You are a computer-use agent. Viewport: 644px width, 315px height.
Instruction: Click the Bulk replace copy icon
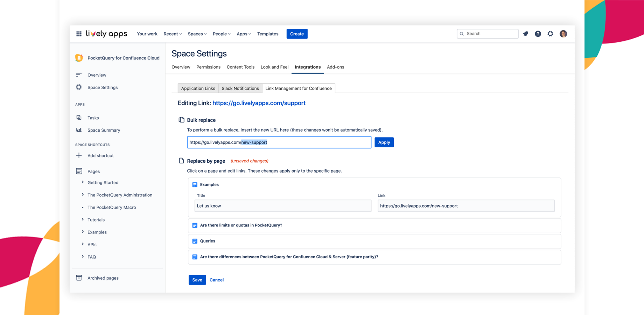tap(181, 119)
